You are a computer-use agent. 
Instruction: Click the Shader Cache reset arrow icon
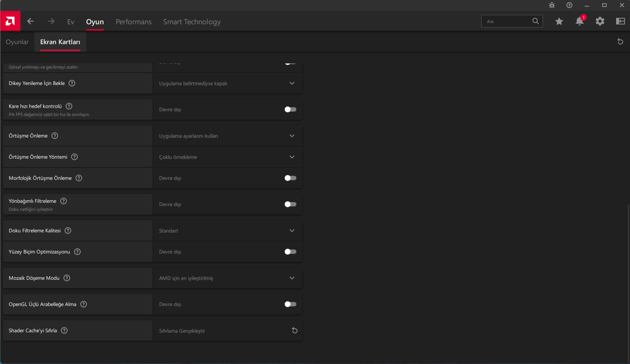[295, 330]
